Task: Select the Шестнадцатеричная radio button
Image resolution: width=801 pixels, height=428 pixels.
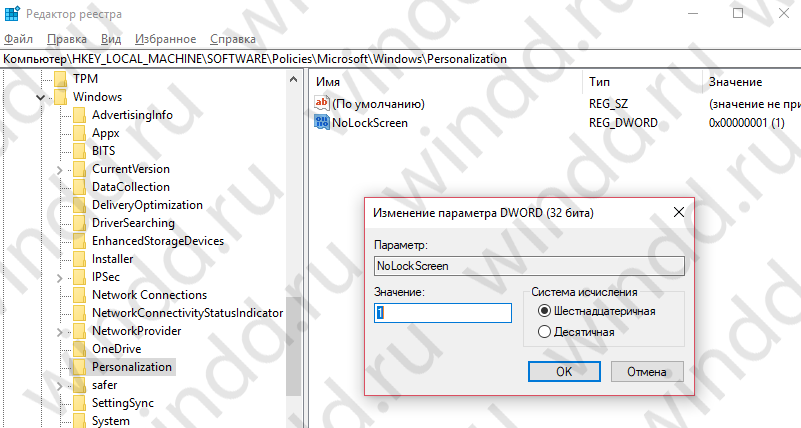Action: tap(545, 311)
